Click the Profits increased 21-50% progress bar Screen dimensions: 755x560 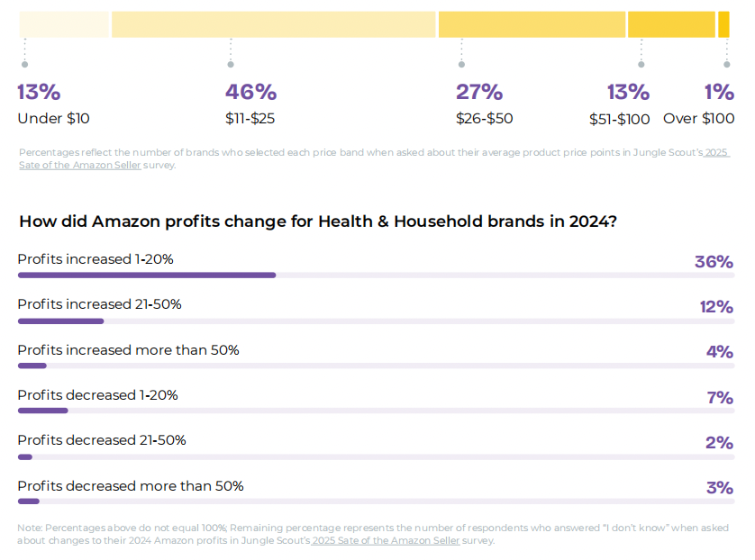pos(60,321)
